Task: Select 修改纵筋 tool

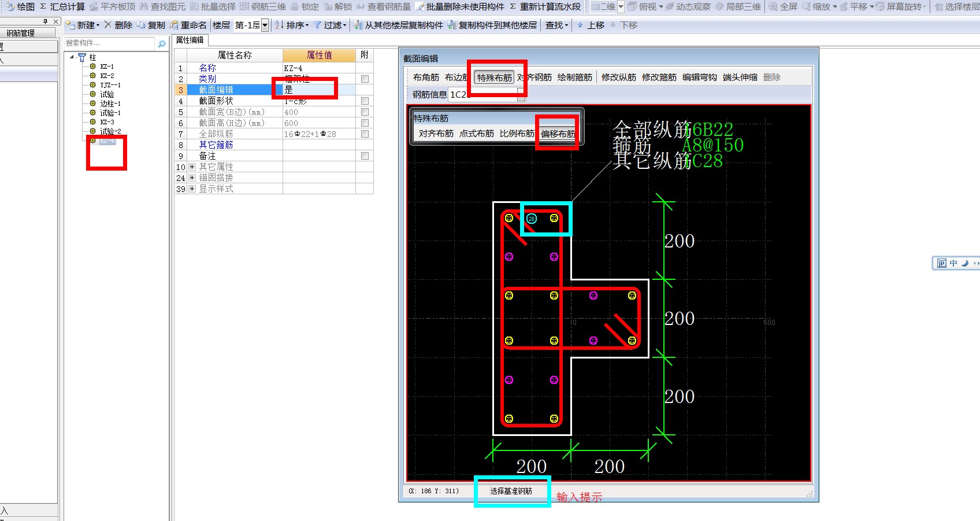Action: point(619,77)
